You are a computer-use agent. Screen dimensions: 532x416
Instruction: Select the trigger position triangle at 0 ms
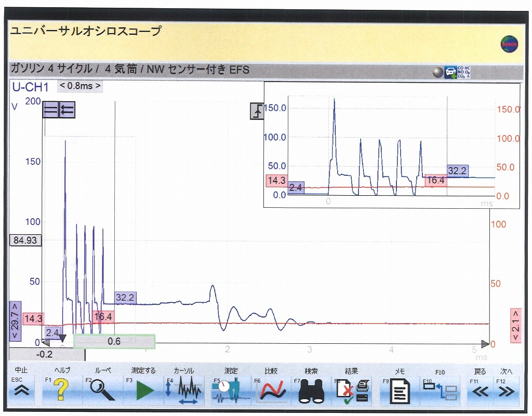[62, 338]
